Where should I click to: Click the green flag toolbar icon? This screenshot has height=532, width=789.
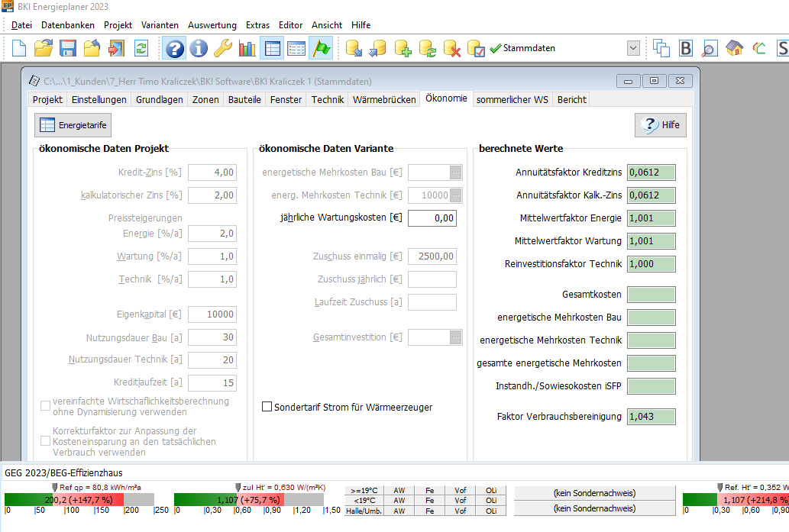(321, 49)
